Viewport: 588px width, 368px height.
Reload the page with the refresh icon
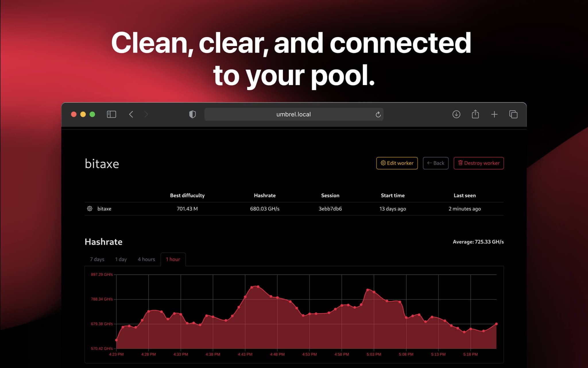378,114
